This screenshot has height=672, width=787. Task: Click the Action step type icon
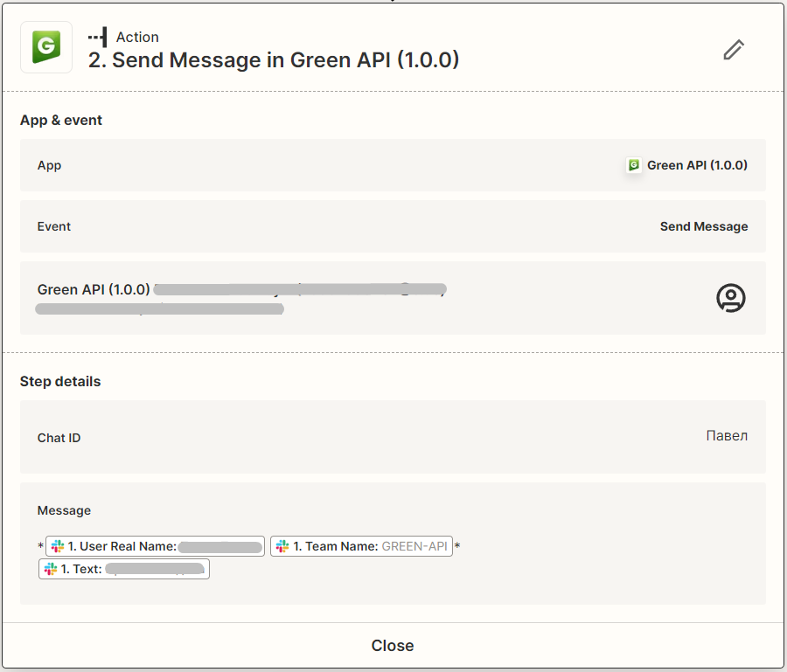click(x=99, y=37)
